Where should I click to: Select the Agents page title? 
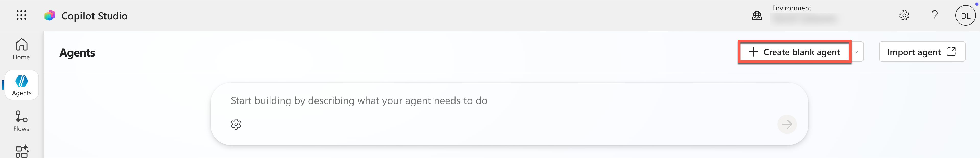tap(77, 53)
